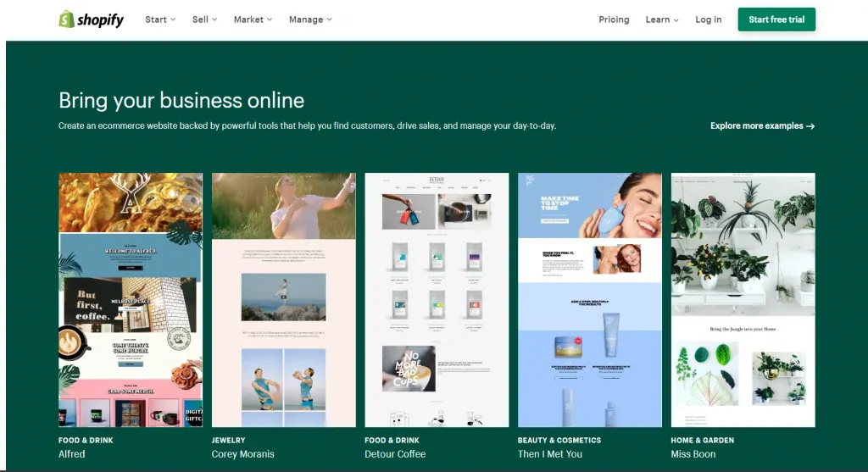This screenshot has height=472, width=868.
Task: Click the HOME & GARDEN category label
Action: click(x=703, y=441)
